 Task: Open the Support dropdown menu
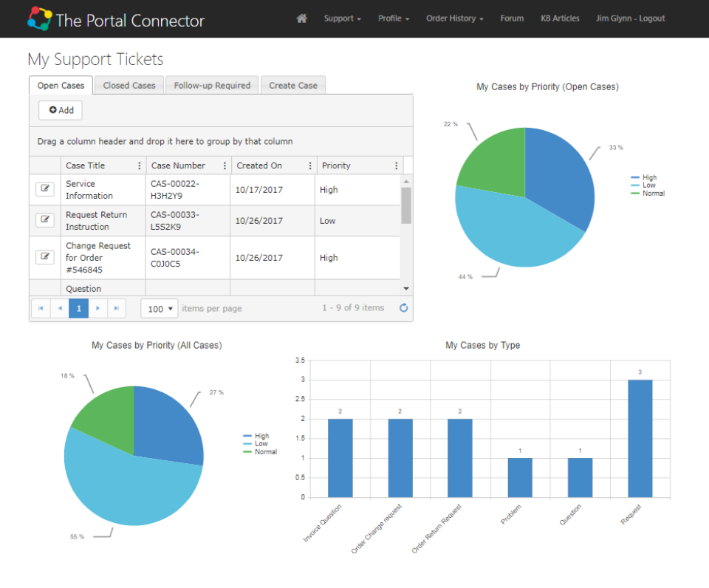tap(342, 18)
